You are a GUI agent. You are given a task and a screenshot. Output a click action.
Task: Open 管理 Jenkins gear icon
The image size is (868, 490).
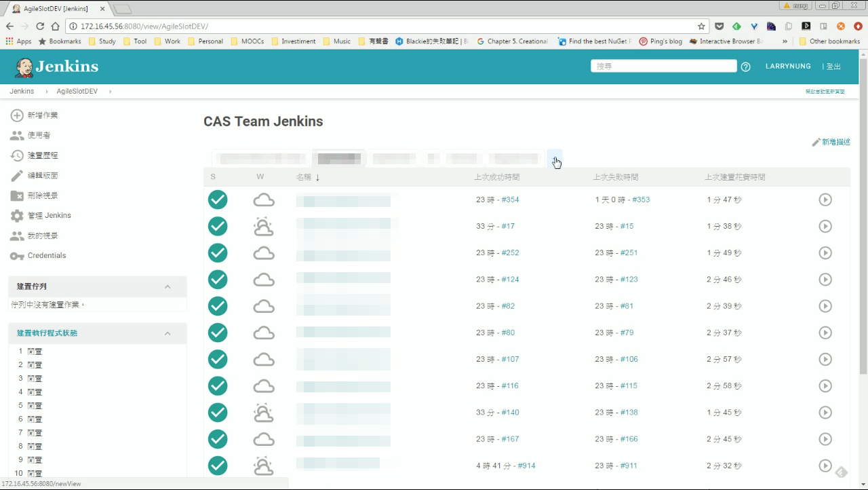click(17, 216)
